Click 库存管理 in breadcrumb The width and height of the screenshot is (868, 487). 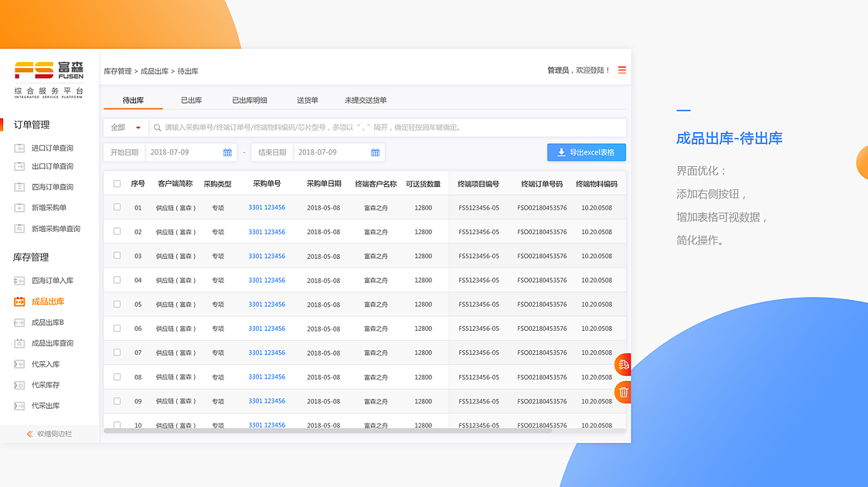[118, 71]
